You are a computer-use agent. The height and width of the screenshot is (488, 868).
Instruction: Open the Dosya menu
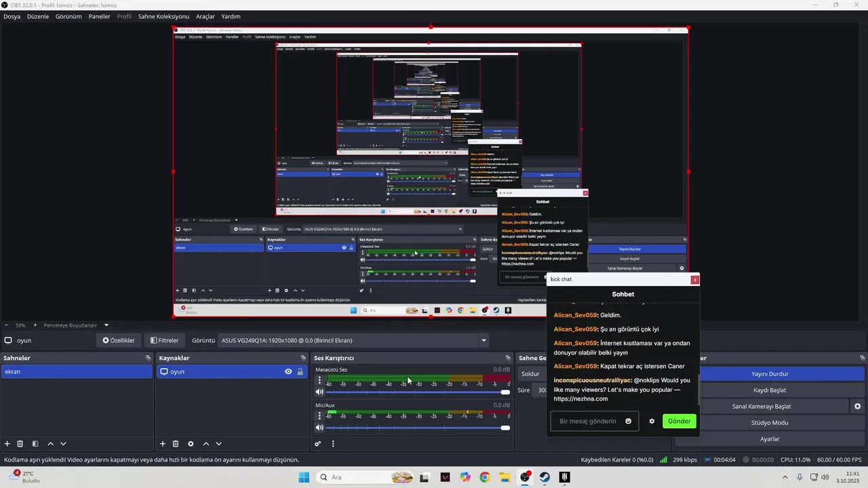pyautogui.click(x=12, y=16)
